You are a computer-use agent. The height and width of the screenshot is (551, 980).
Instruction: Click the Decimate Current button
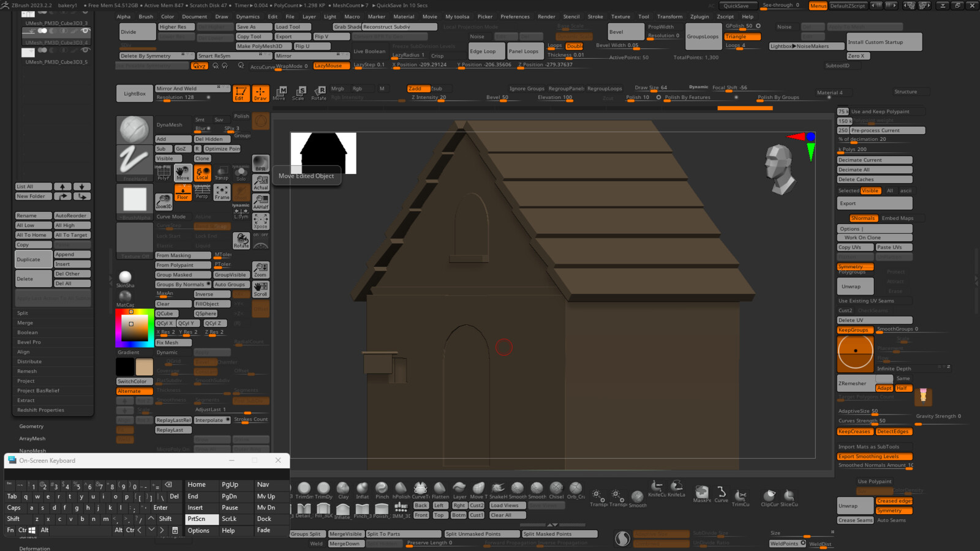(875, 160)
